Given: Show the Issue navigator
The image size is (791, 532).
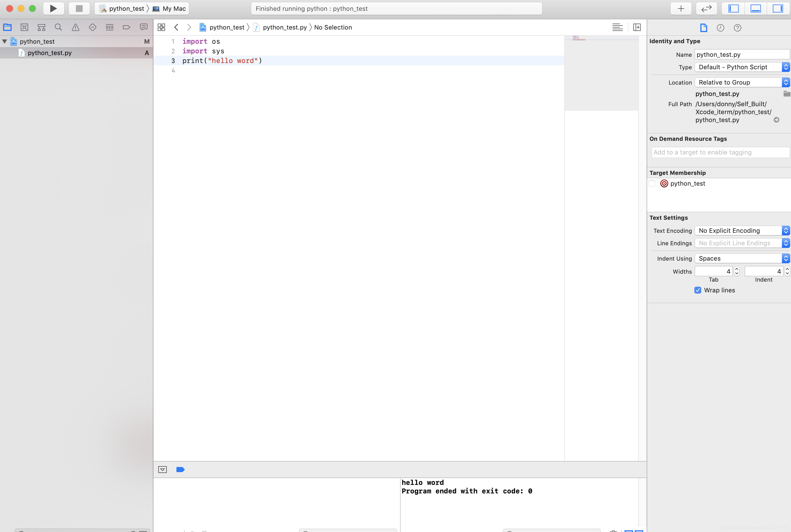Looking at the screenshot, I should 75,27.
